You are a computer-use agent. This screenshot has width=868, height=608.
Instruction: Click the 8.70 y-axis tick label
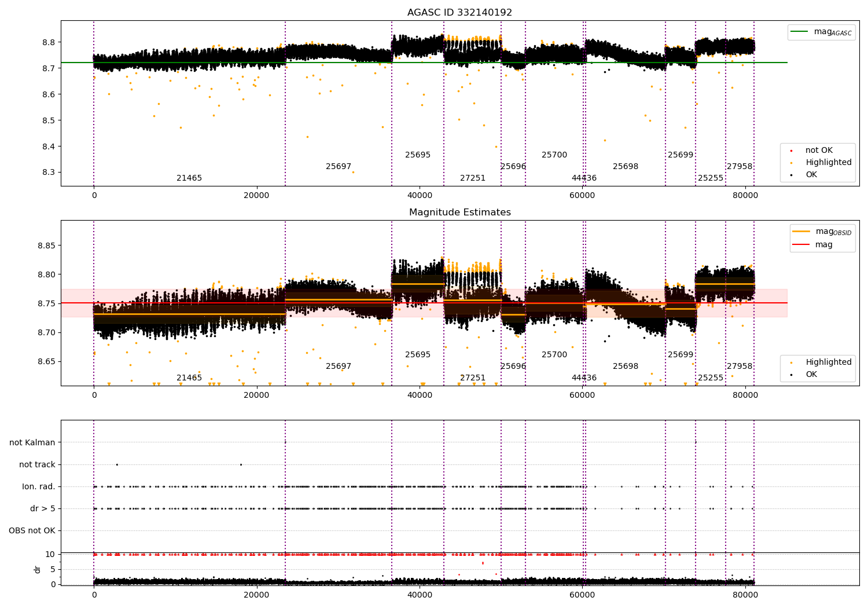(46, 332)
